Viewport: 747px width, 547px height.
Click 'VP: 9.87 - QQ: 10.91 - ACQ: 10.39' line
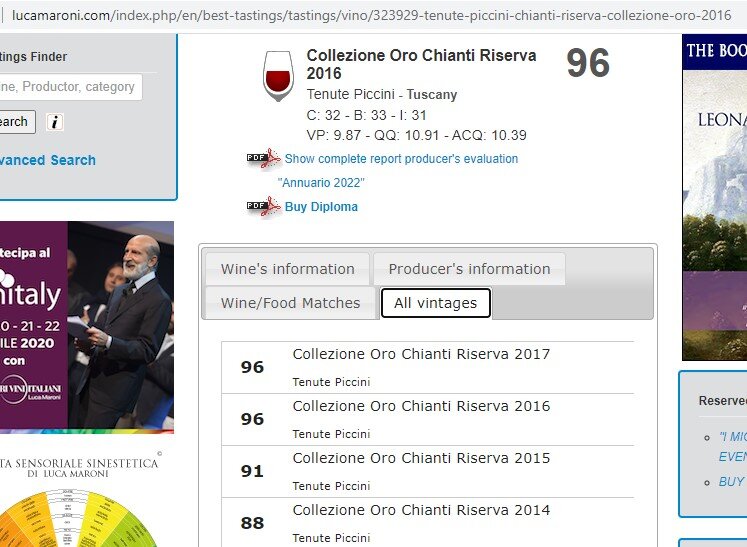[416, 135]
